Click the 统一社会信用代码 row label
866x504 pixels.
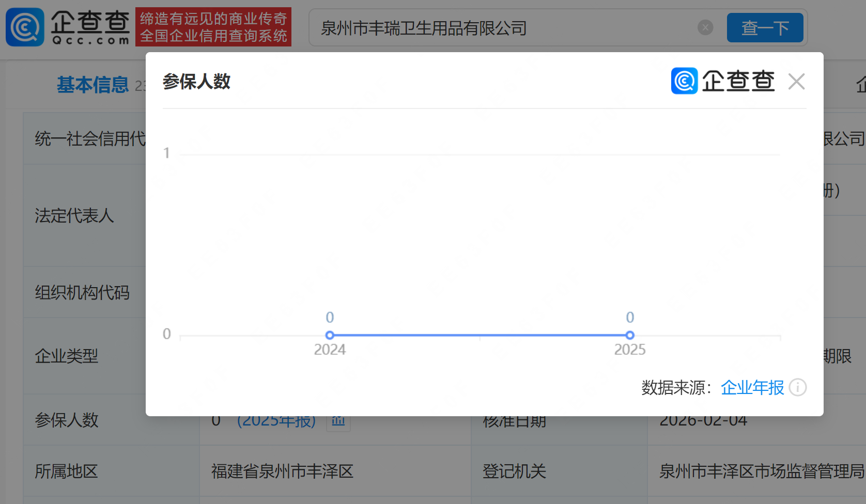click(x=90, y=138)
